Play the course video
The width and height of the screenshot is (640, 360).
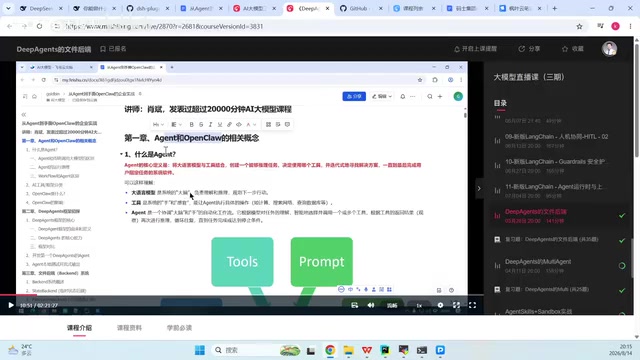pyautogui.click(x=11, y=305)
